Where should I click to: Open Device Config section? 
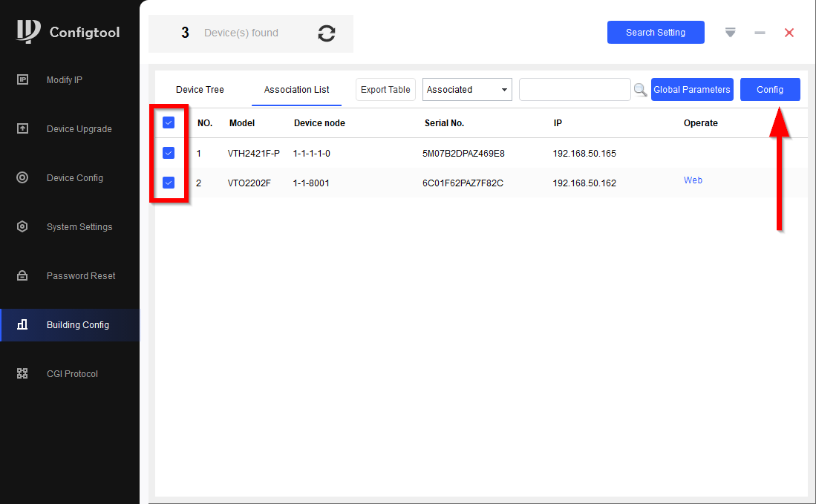point(75,178)
